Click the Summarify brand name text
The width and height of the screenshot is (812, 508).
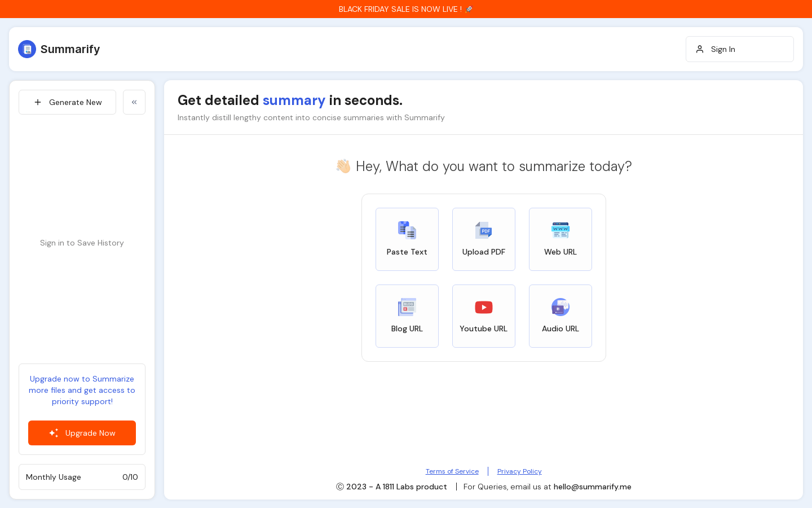(x=70, y=49)
